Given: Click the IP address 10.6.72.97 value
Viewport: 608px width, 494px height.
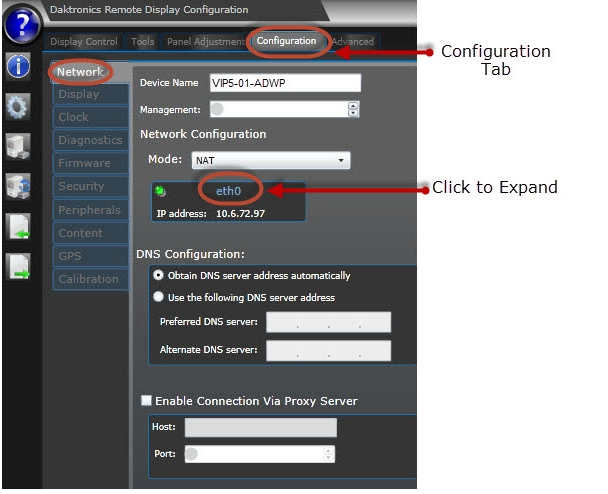Looking at the screenshot, I should pyautogui.click(x=240, y=214).
